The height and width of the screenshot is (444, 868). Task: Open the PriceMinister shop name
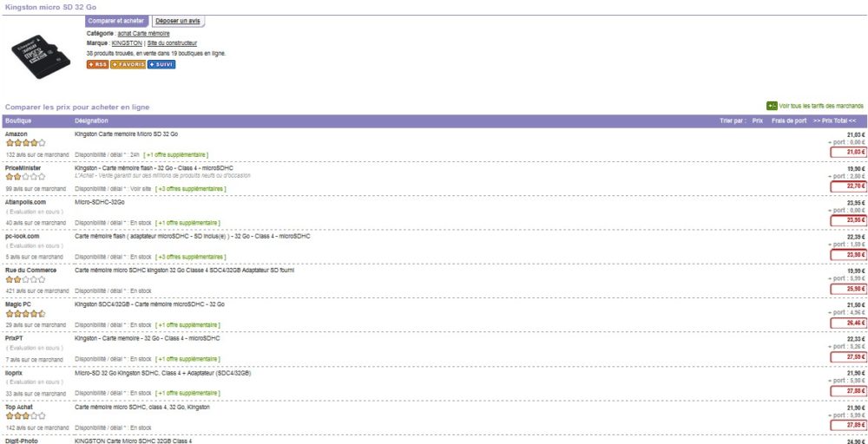point(23,168)
